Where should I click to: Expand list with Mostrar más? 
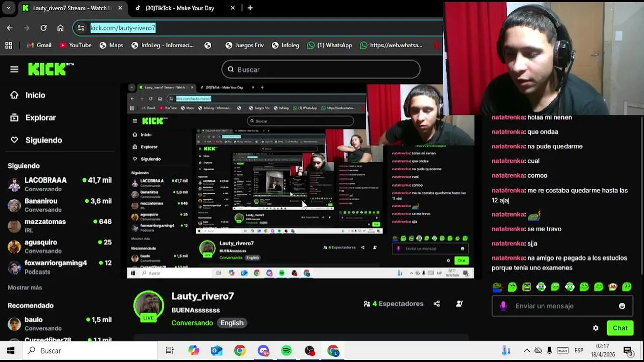(x=25, y=287)
